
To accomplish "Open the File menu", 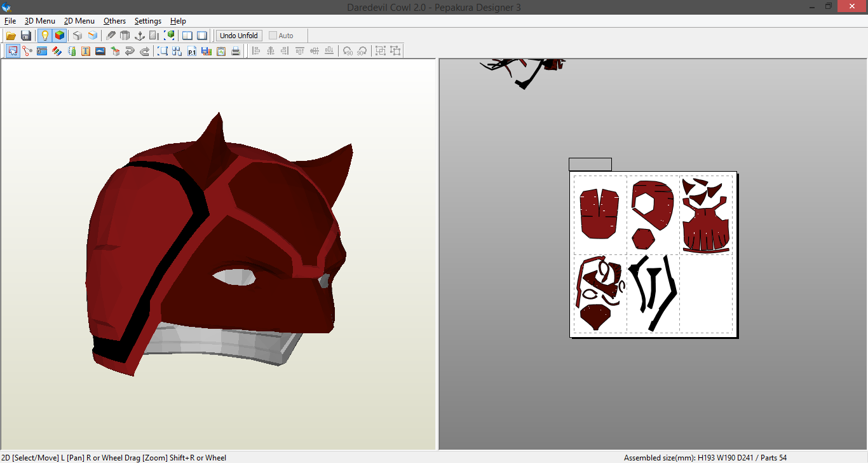I will [10, 21].
